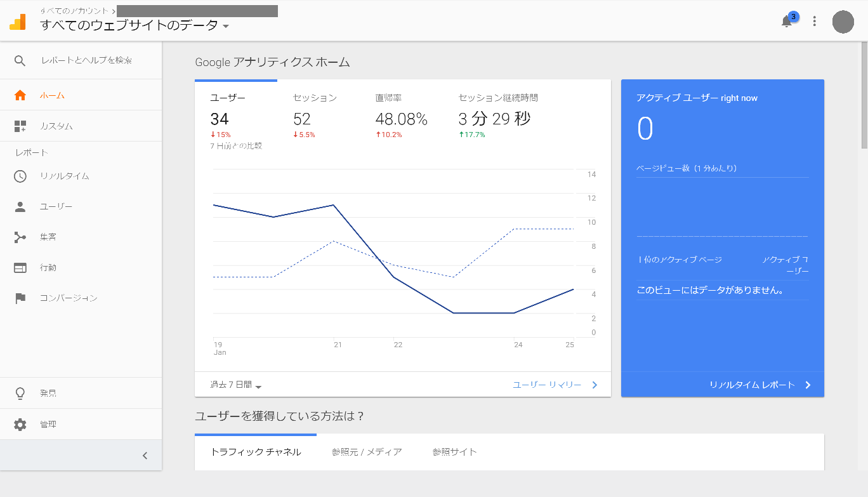Switch to 参照サイト tab
Image resolution: width=868 pixels, height=497 pixels.
(x=454, y=452)
